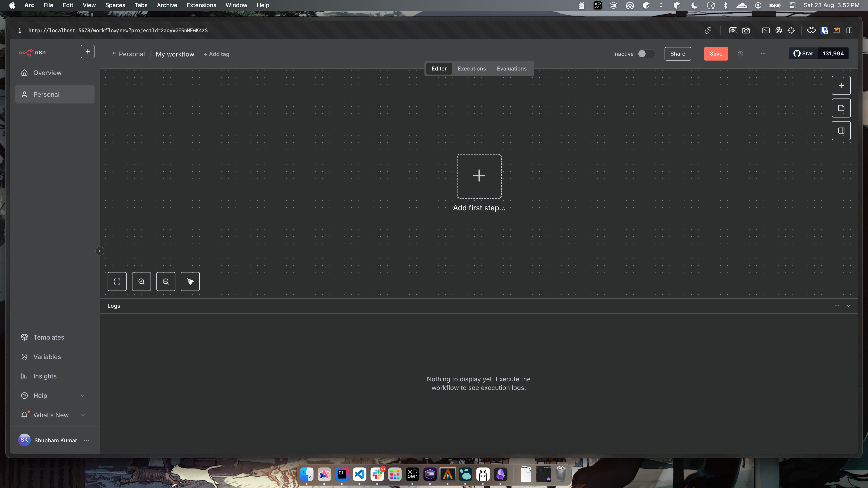Open the node panel via Add first step

click(479, 176)
